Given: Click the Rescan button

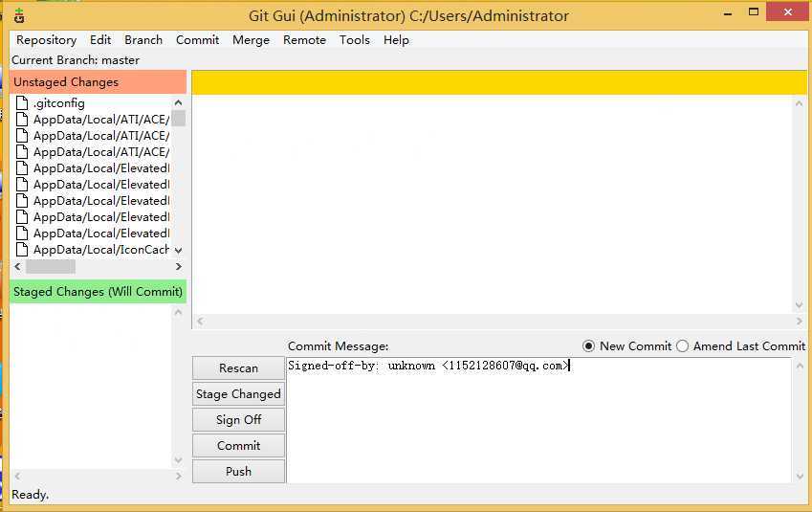Looking at the screenshot, I should (x=238, y=367).
